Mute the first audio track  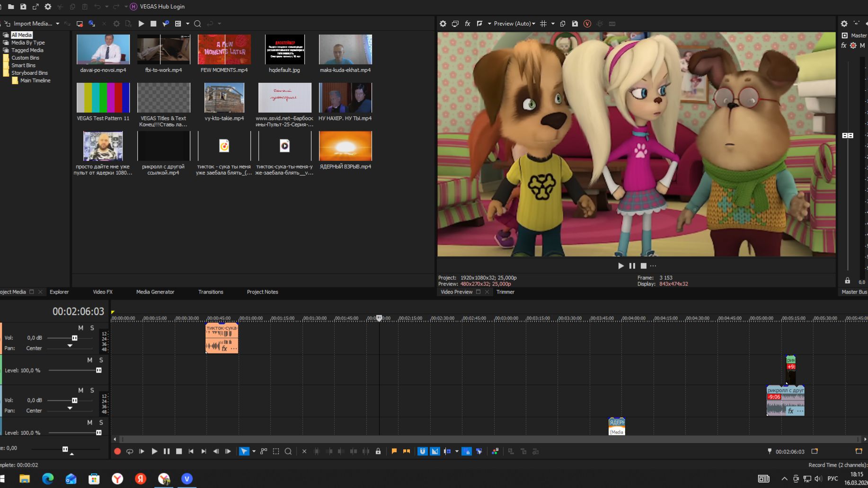tap(80, 328)
